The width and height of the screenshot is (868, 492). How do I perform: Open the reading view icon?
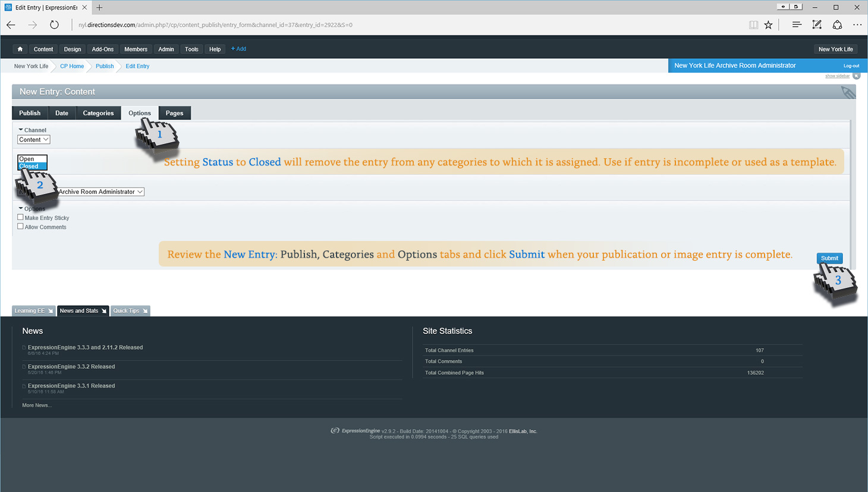coord(753,25)
